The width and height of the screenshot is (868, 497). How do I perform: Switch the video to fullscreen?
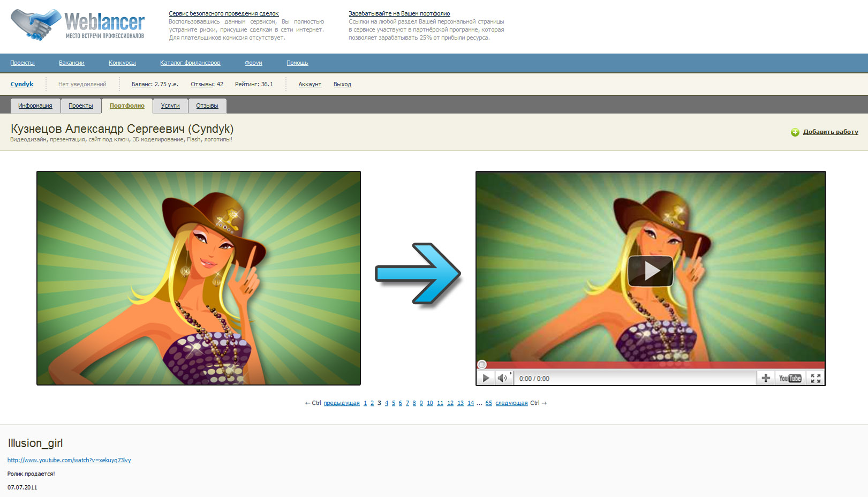pos(816,378)
